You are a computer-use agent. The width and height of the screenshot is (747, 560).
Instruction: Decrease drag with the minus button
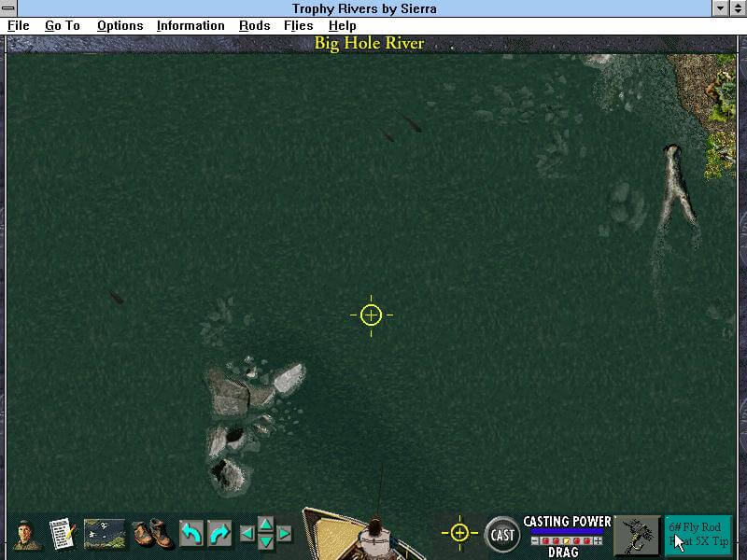click(535, 541)
